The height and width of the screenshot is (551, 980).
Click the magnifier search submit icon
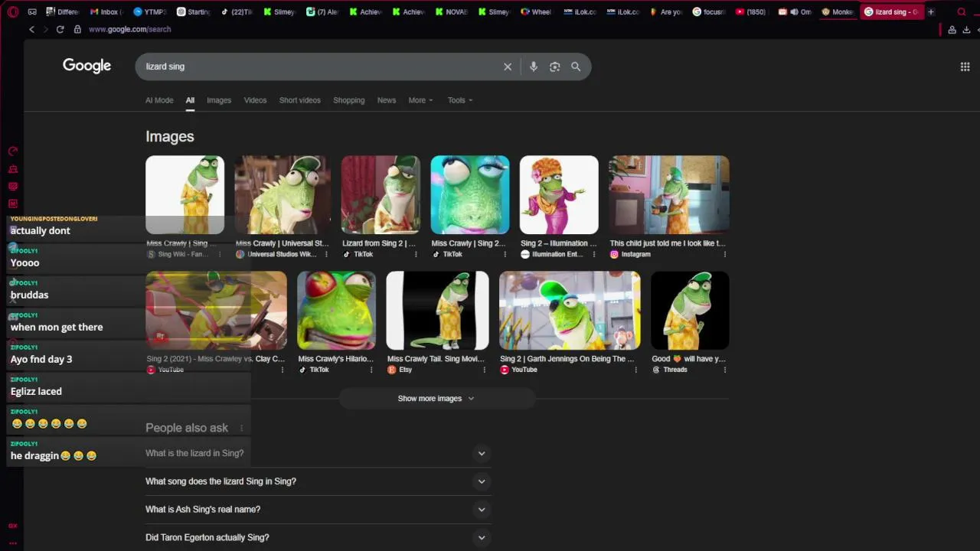576,67
